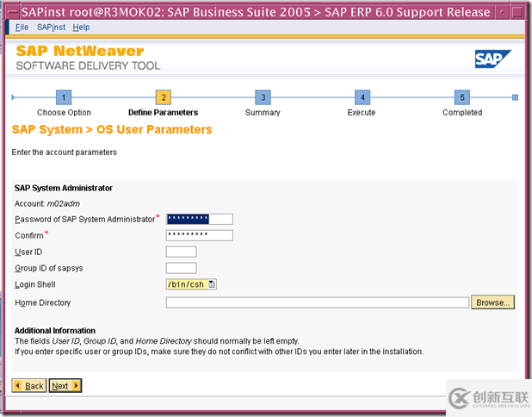
Task: Click the 'SAP System > OS User Parameters' heading
Action: pos(112,129)
